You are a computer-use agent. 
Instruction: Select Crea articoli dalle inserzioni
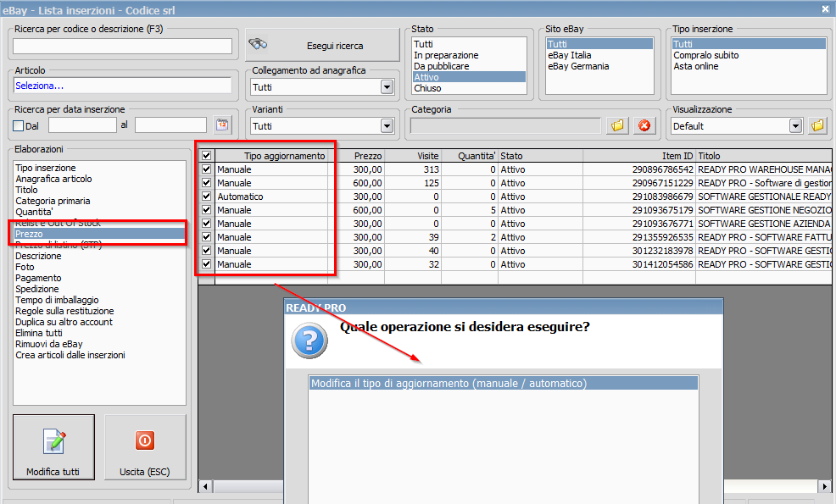tap(100, 355)
